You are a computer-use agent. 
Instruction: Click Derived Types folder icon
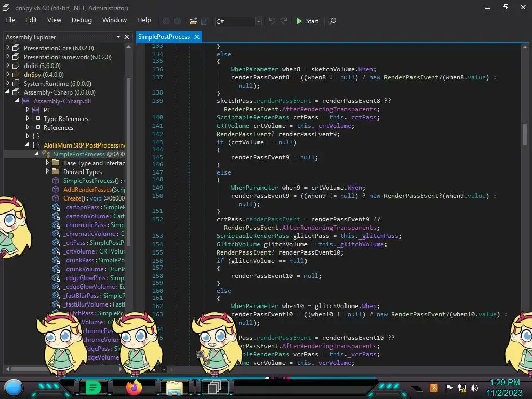(x=56, y=171)
